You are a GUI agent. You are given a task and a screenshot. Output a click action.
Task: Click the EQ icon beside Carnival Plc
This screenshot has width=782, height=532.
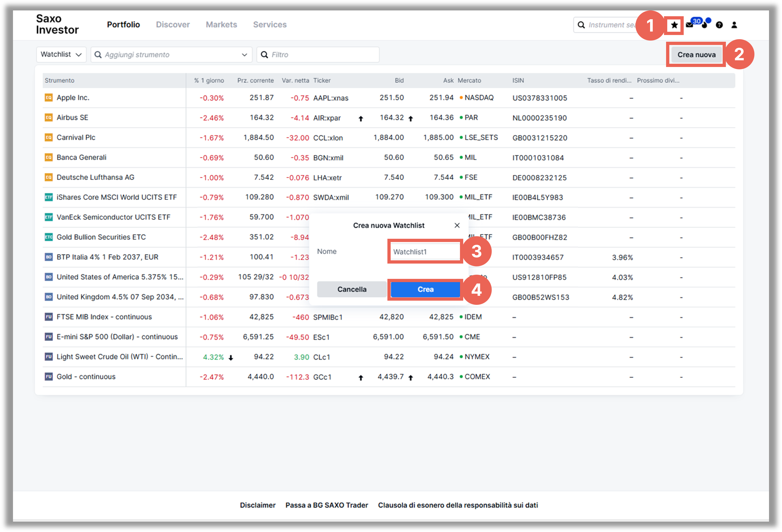pyautogui.click(x=49, y=137)
